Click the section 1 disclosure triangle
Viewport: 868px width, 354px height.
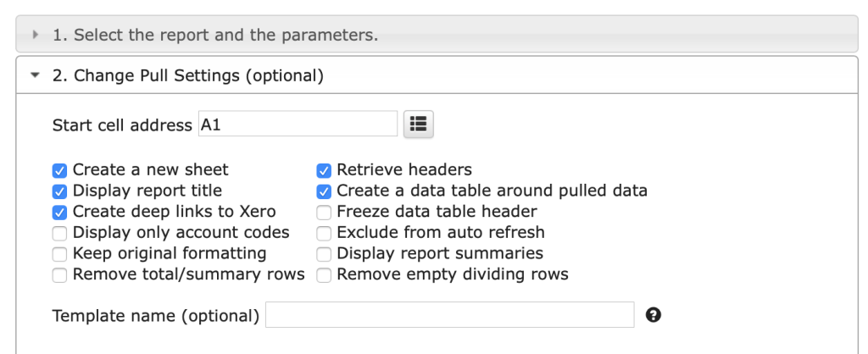36,36
